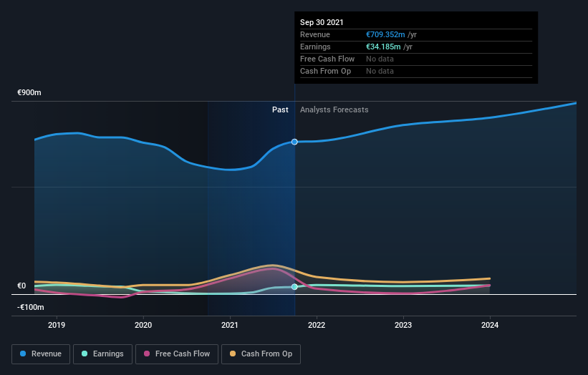
Task: Click the 2020 x-axis label
Action: pos(143,325)
